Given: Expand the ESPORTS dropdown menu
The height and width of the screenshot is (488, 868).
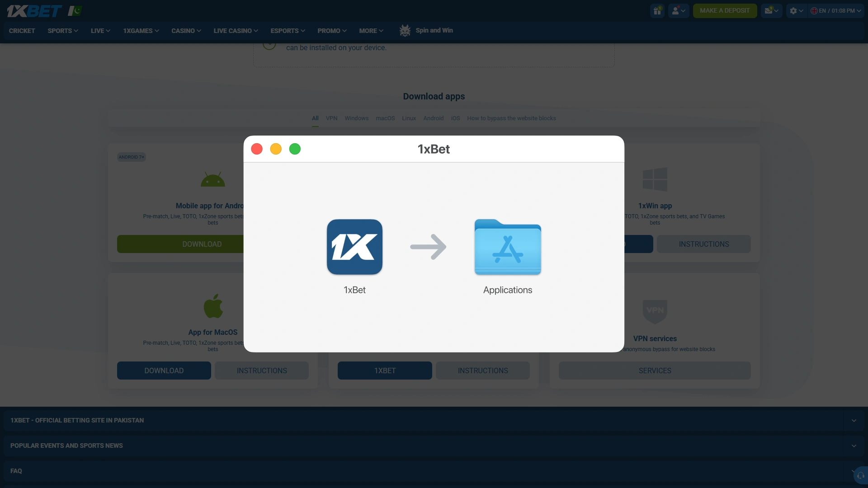Looking at the screenshot, I should pos(288,31).
